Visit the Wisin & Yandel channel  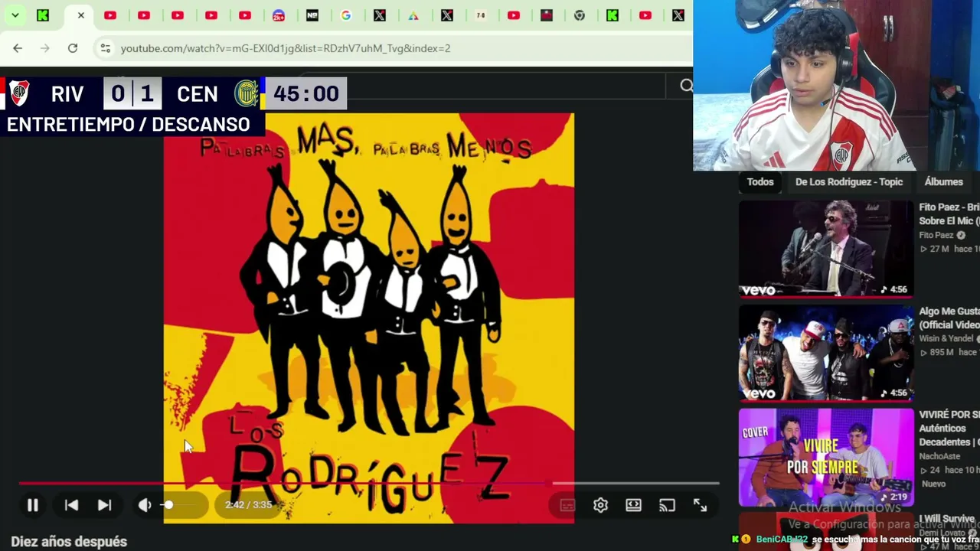click(x=946, y=338)
